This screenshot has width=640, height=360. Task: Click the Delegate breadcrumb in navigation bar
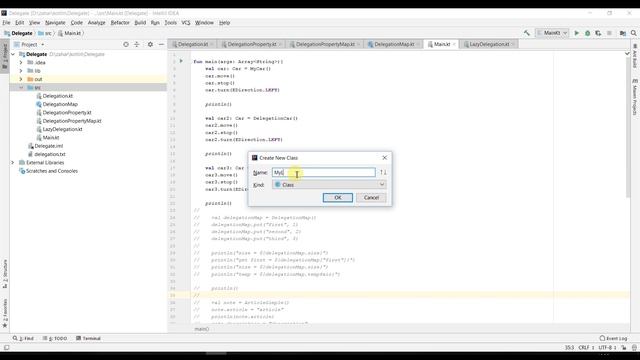pyautogui.click(x=18, y=33)
